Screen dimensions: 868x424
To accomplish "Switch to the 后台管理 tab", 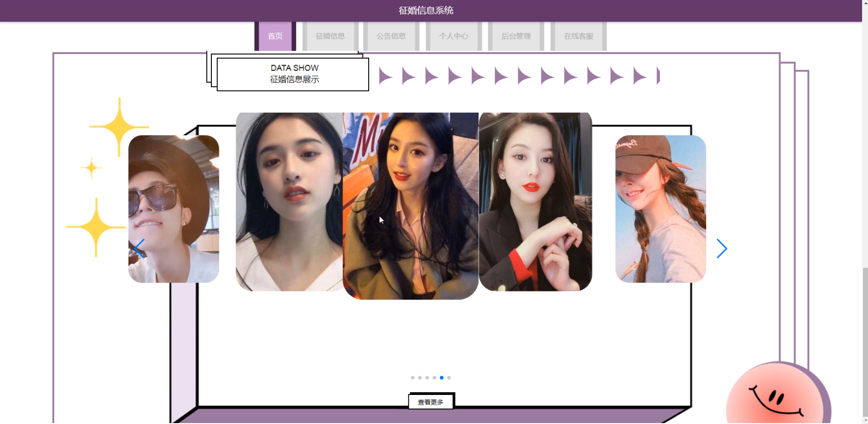I will [x=516, y=36].
